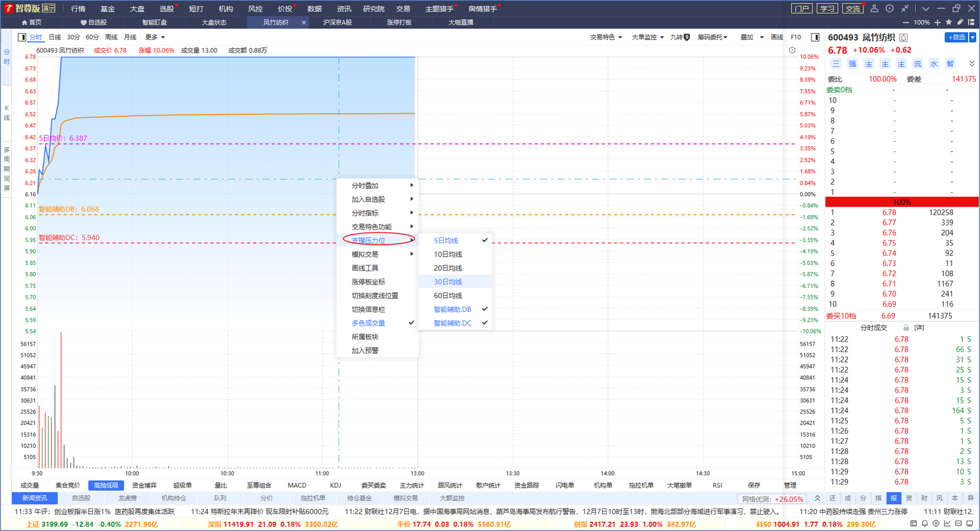Enable 60日均线 in the submenu
This screenshot has width=980, height=531.
click(455, 295)
